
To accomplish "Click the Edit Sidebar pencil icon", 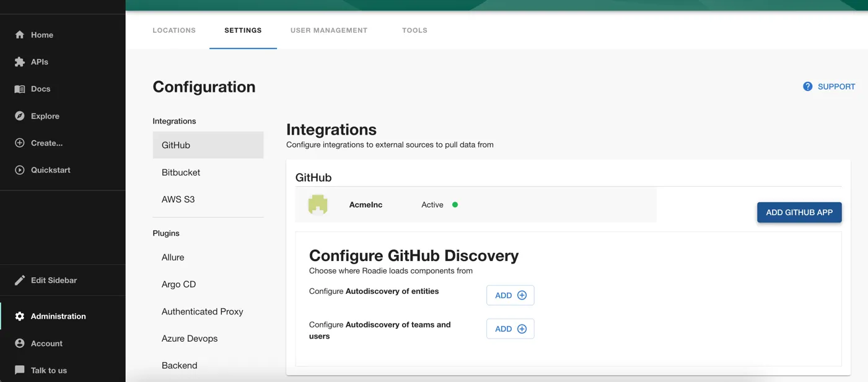I will (19, 280).
